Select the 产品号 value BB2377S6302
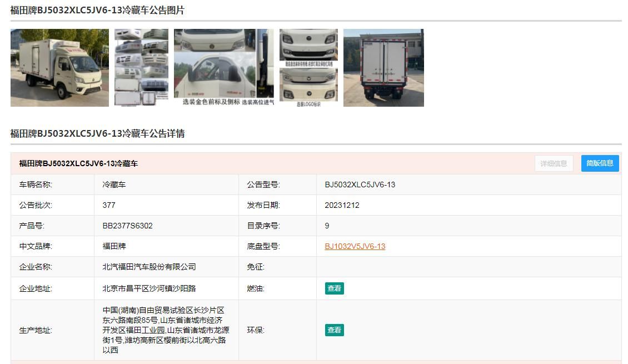 point(127,226)
